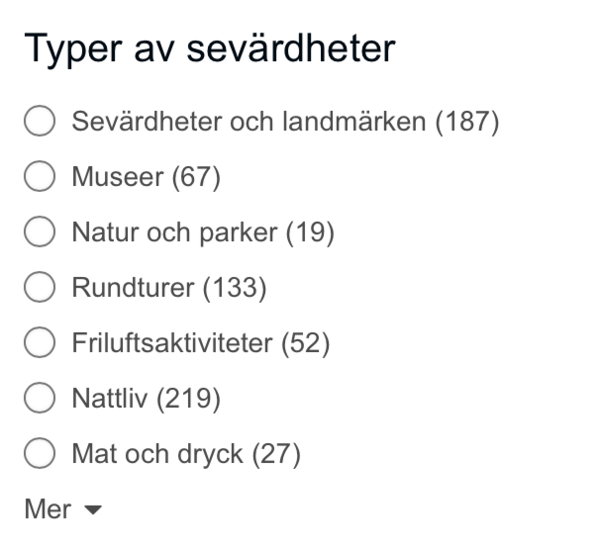Image resolution: width=600 pixels, height=552 pixels.
Task: Choose the Natur och parker radio button
Action: click(x=39, y=233)
